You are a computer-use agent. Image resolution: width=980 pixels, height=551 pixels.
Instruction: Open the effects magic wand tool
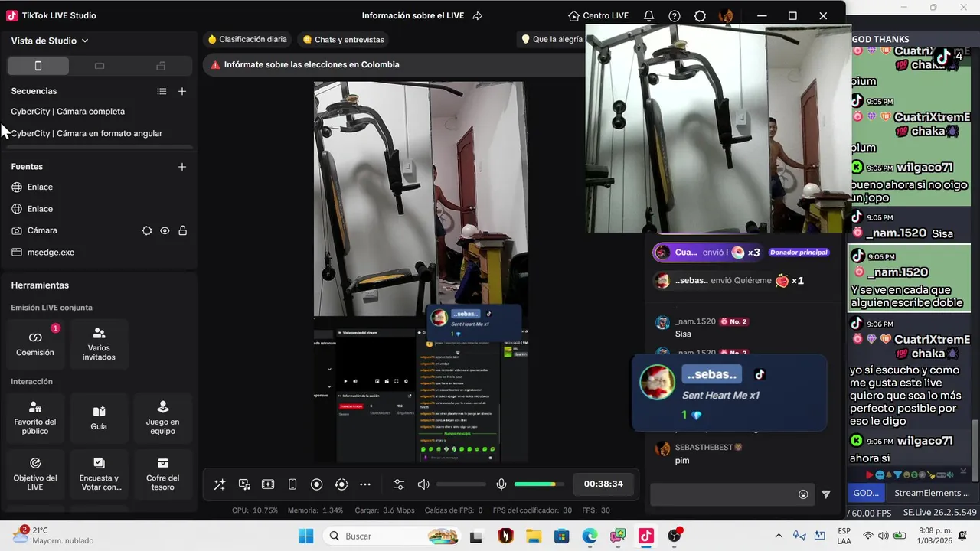220,484
